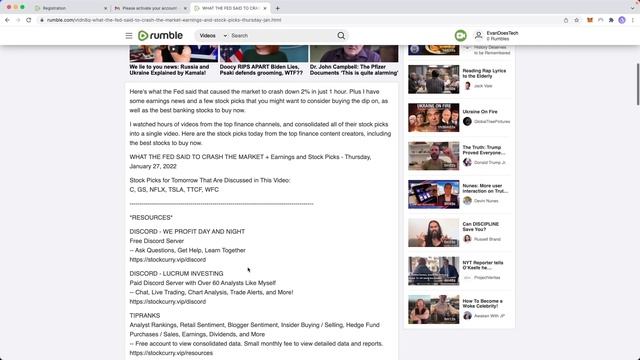Click the ticker list C, GS, NFLX, TSLA
Screen dimensions: 640x360
[x=174, y=190]
